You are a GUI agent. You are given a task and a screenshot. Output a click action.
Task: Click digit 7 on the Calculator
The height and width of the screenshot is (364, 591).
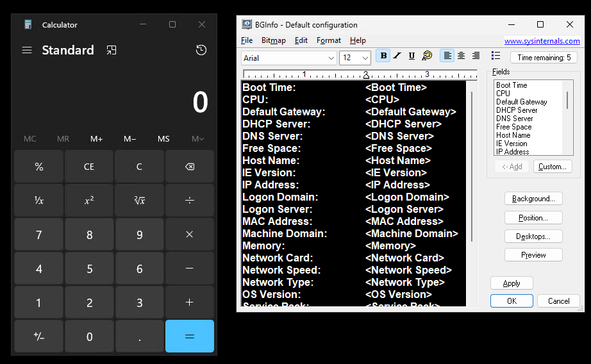tap(39, 235)
